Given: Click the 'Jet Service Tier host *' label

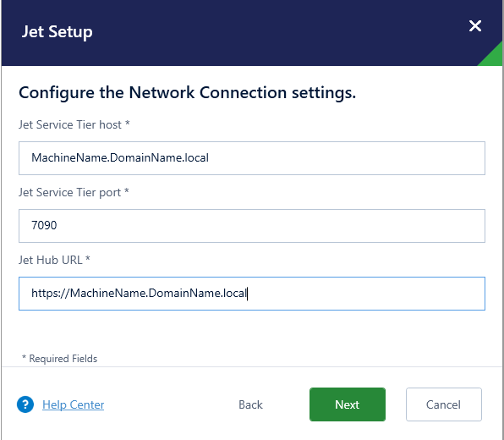Looking at the screenshot, I should [x=74, y=124].
